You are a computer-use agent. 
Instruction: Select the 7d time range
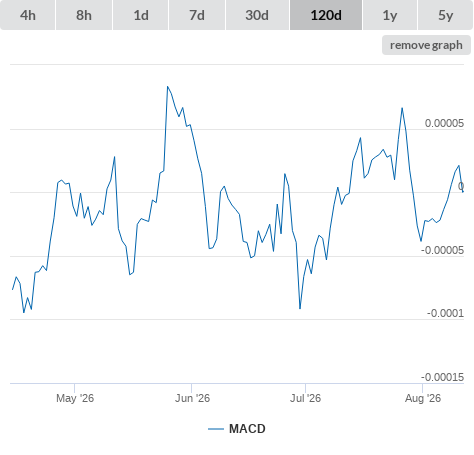click(197, 15)
